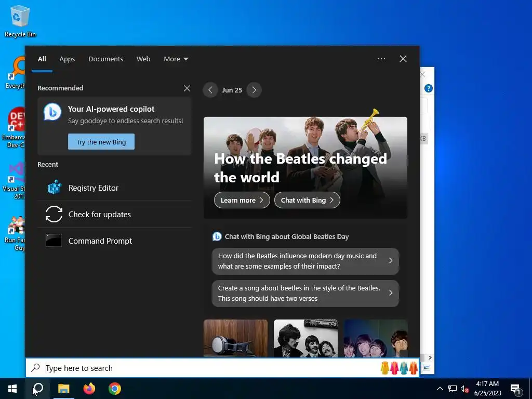Image resolution: width=532 pixels, height=399 pixels.
Task: Click the taskbar clock and date
Action: click(x=487, y=389)
